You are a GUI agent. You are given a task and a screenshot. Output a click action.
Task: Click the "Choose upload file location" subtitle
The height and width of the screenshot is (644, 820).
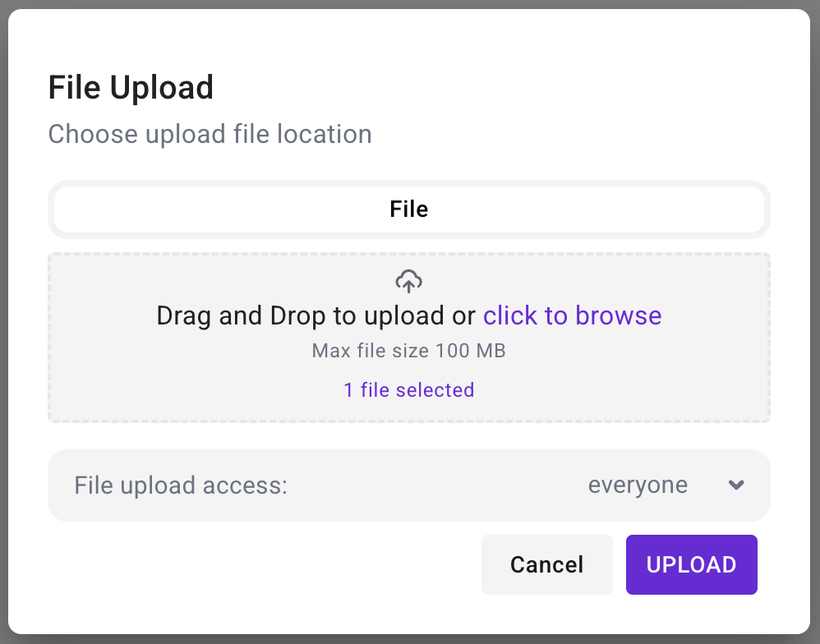pyautogui.click(x=210, y=134)
